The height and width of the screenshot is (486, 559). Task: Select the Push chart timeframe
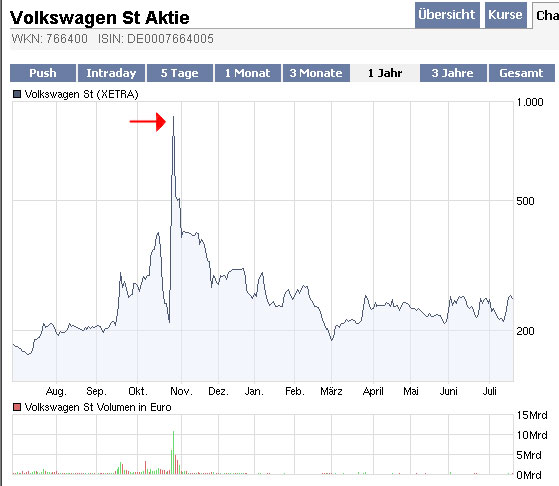(43, 73)
